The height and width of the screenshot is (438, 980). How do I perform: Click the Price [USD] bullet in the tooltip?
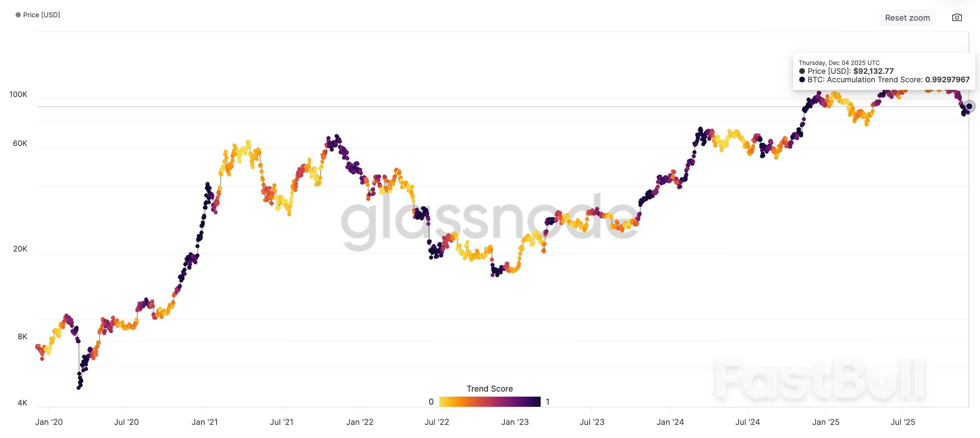(802, 71)
